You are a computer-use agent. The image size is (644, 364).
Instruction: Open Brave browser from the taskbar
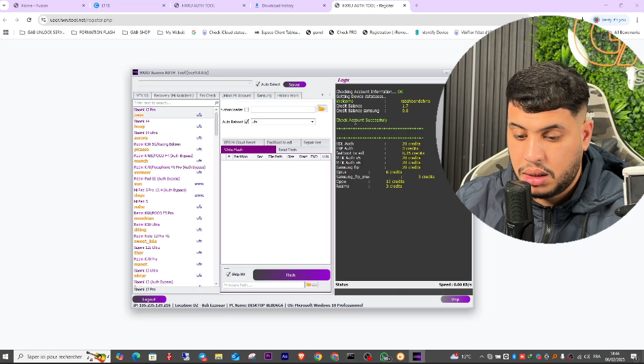pos(301,357)
